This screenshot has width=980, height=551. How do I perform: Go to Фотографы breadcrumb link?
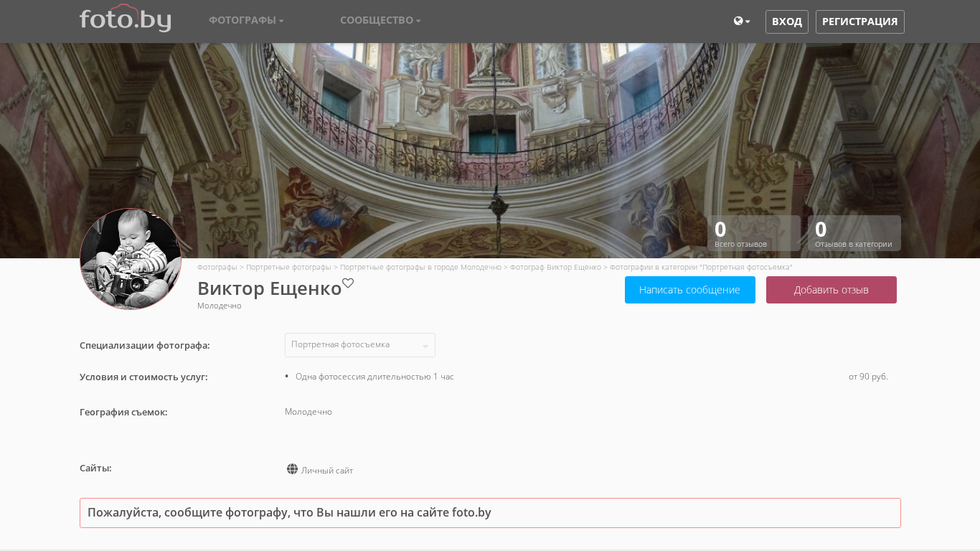click(x=217, y=267)
